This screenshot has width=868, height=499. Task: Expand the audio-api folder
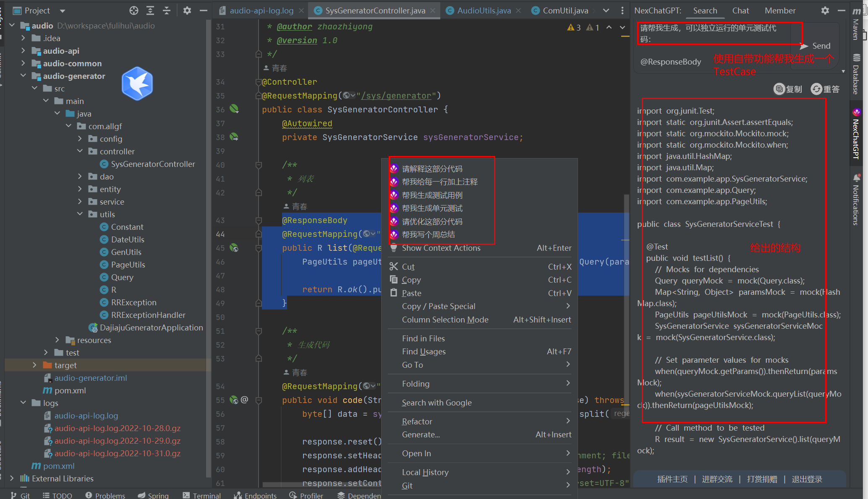tap(23, 50)
